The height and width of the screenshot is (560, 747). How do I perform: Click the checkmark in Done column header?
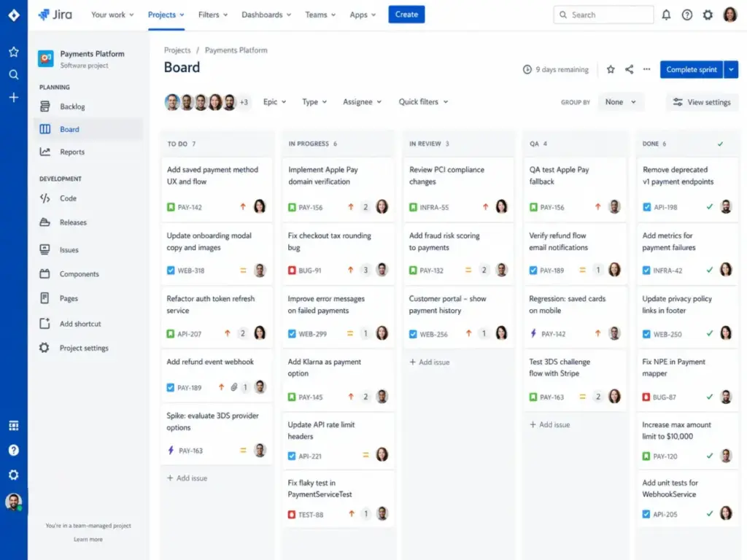pyautogui.click(x=720, y=144)
